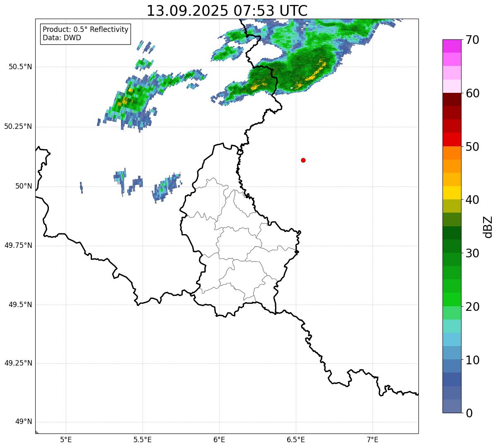This screenshot has height=448, width=498.
Task: Click the 49.5°N latitude label
Action: click(20, 305)
